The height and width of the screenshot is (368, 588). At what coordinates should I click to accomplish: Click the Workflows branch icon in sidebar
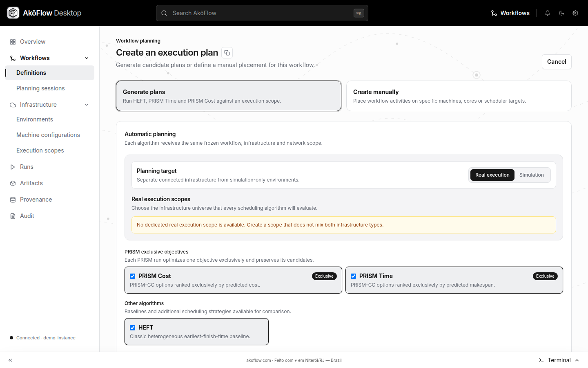(x=13, y=58)
